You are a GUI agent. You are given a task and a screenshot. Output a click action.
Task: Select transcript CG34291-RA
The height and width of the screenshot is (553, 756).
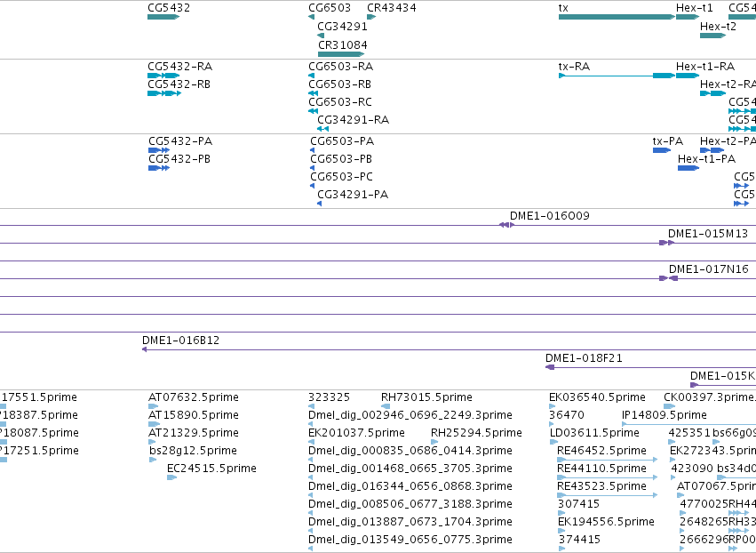coord(353,120)
